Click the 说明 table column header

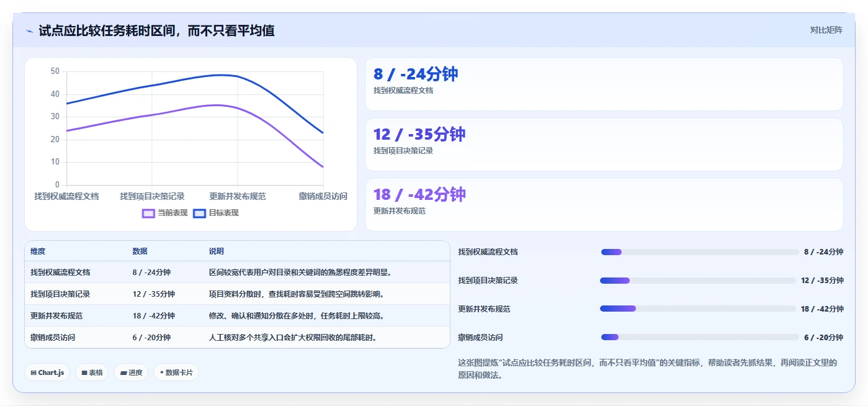217,251
